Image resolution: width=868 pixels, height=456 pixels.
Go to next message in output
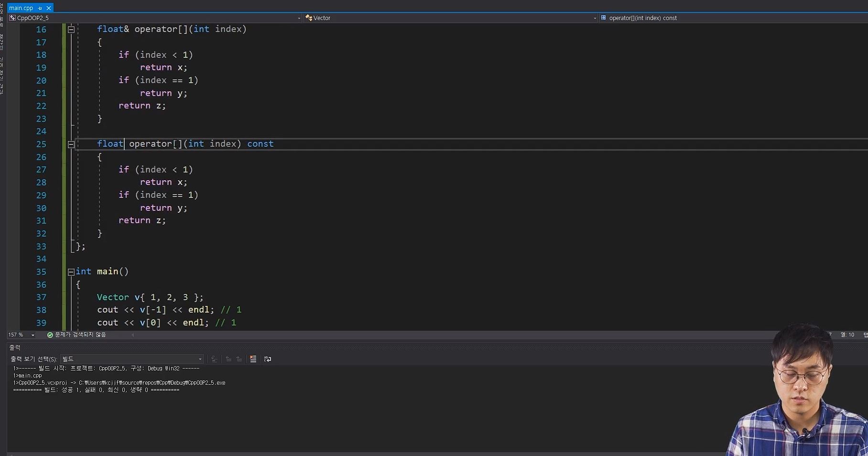coord(239,359)
